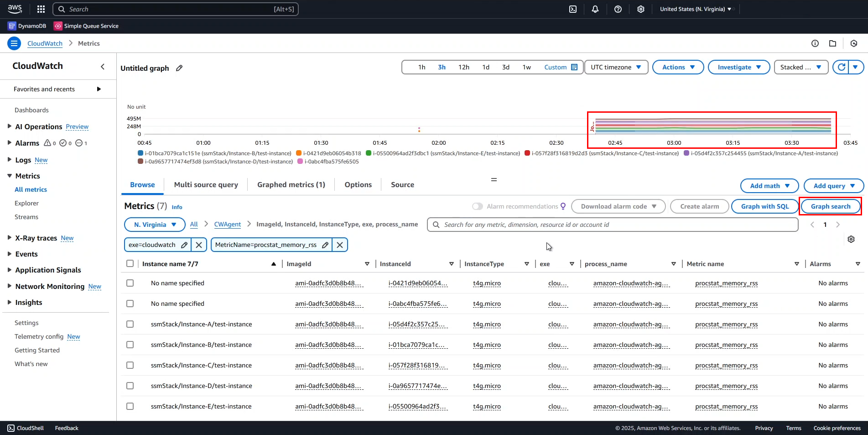Screen dimensions: 868x435
Task: Select the 1w time range
Action: click(x=527, y=67)
